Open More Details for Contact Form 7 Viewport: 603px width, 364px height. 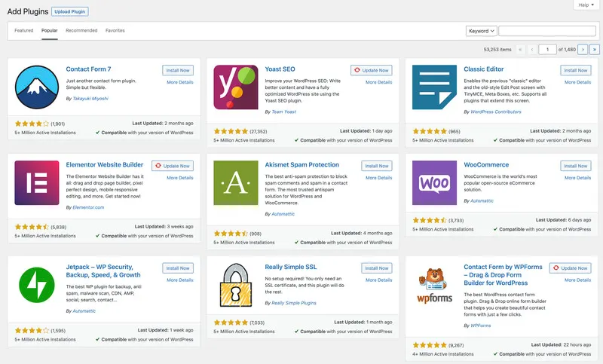[180, 82]
